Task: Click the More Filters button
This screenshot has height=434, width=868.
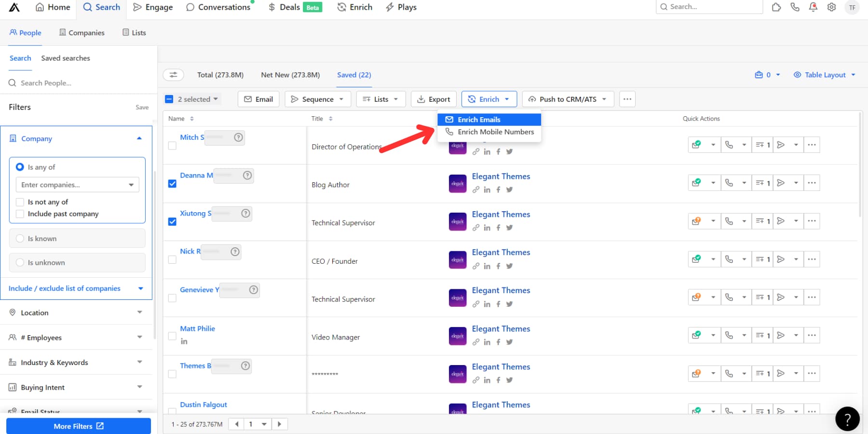Action: (x=79, y=426)
